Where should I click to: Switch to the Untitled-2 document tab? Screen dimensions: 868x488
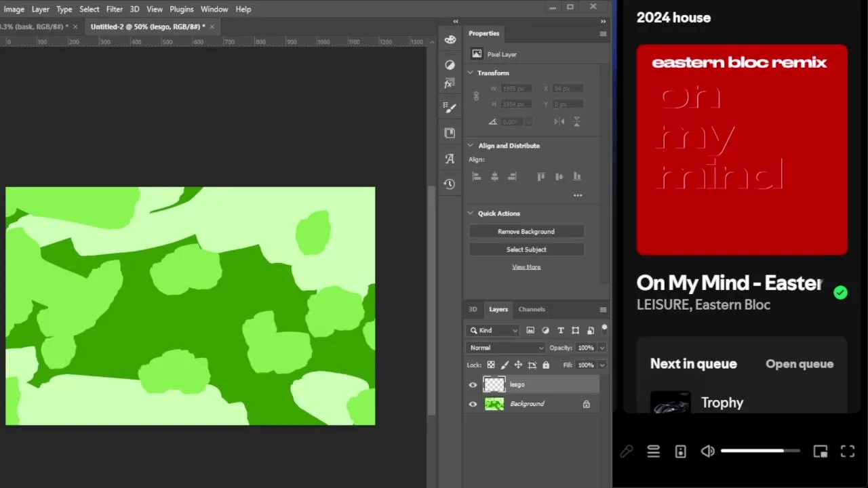point(148,26)
